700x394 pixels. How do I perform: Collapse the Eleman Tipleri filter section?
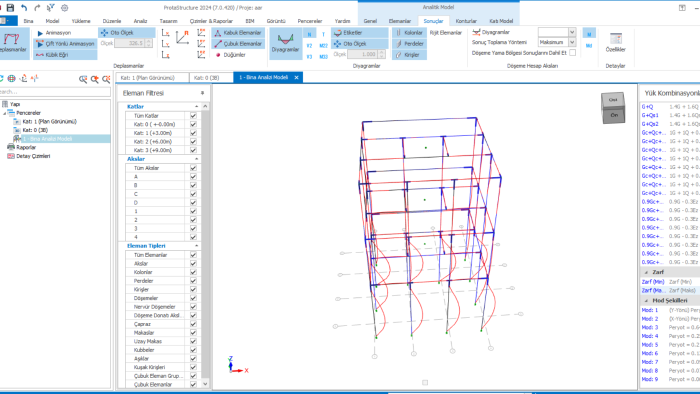coord(196,246)
